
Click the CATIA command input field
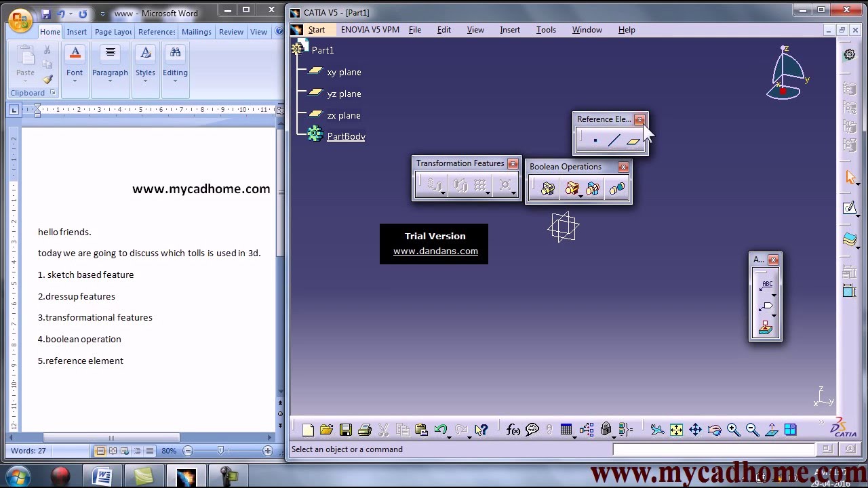714,449
